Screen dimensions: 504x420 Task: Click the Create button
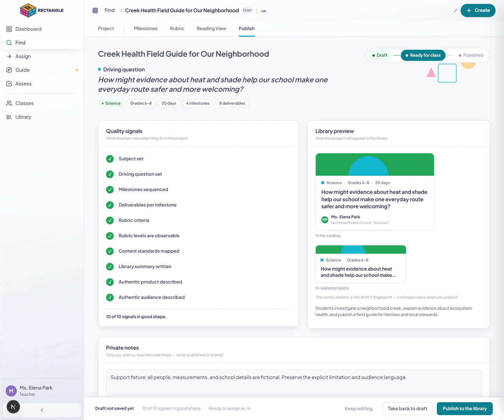(478, 10)
